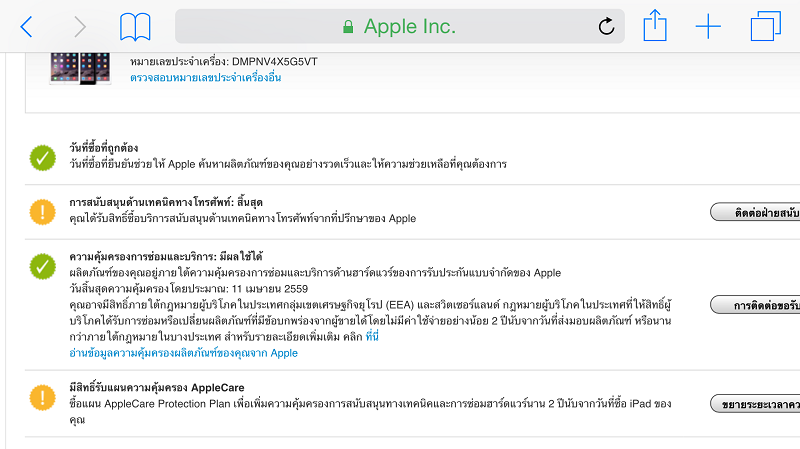Tap the orange warning icon beside AppleCare eligibility
This screenshot has width=800, height=449.
(x=43, y=397)
